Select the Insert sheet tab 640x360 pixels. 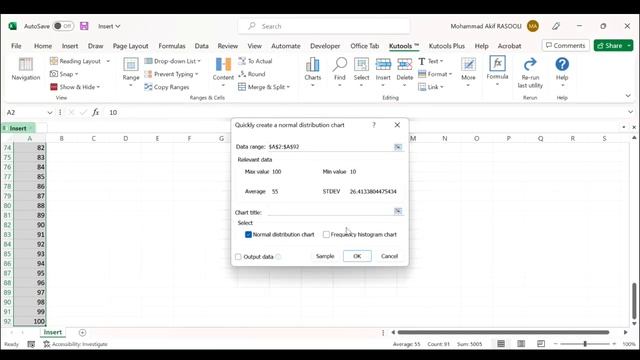click(53, 332)
